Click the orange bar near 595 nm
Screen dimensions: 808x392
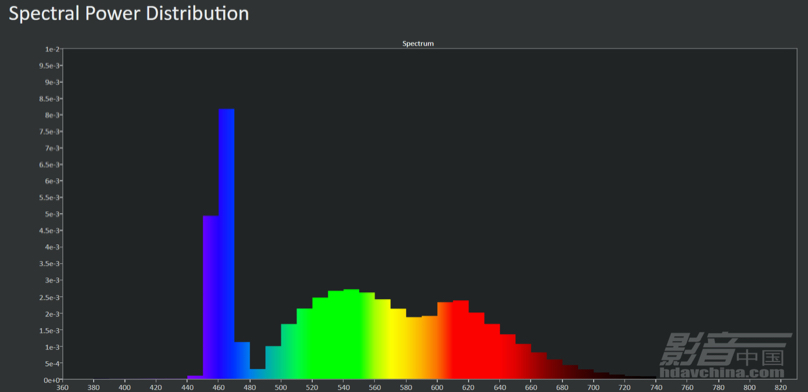pyautogui.click(x=429, y=348)
